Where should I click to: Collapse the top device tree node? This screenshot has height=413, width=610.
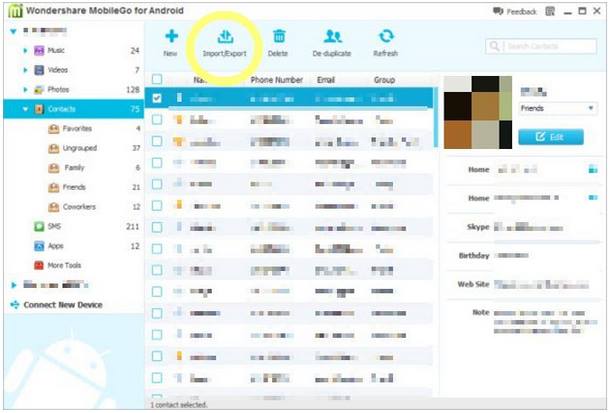pos(13,31)
